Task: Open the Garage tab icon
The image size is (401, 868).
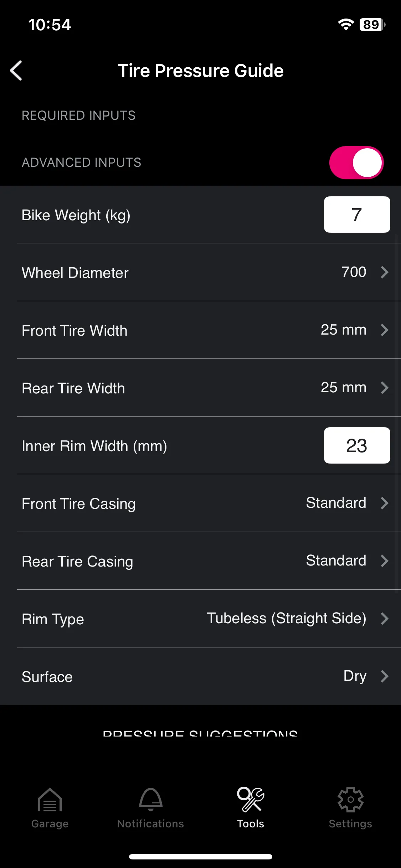Action: 50,799
